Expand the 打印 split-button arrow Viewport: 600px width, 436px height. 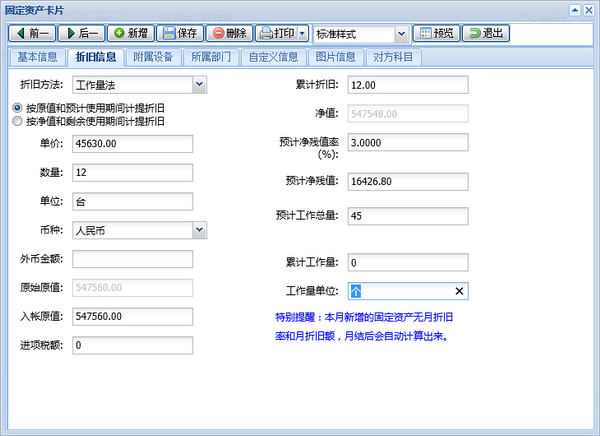303,33
